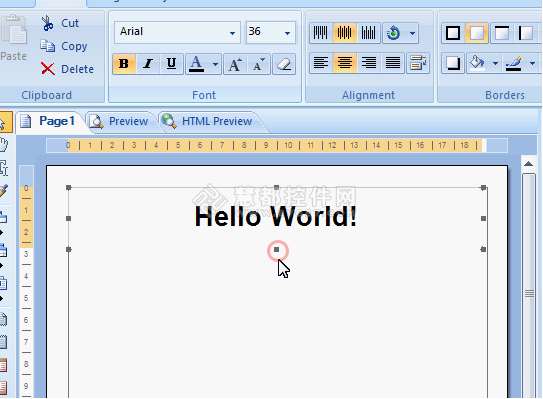Toggle Bold formatting off
Image resolution: width=543 pixels, height=399 pixels.
[124, 64]
